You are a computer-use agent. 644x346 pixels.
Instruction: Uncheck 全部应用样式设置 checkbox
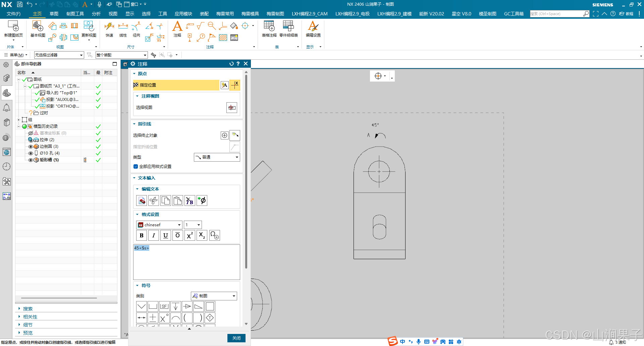tap(136, 167)
